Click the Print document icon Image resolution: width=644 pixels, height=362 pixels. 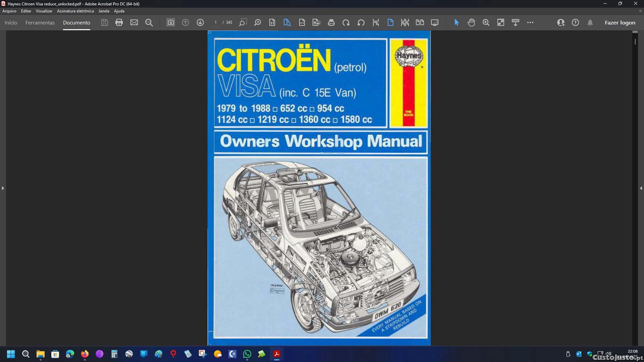click(x=119, y=23)
